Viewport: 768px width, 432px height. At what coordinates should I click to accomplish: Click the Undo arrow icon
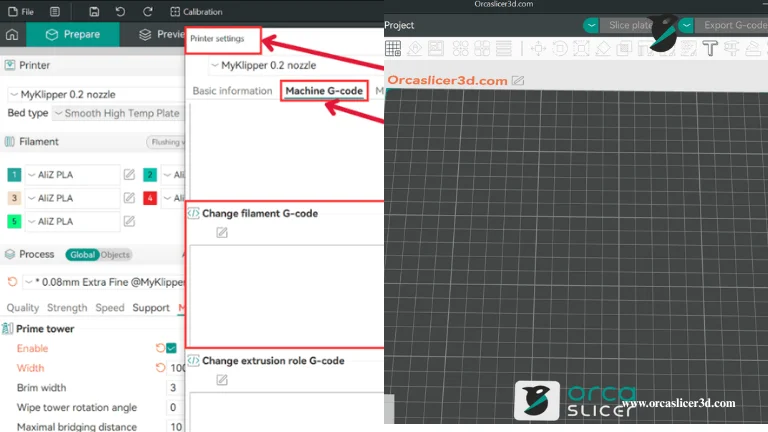120,11
